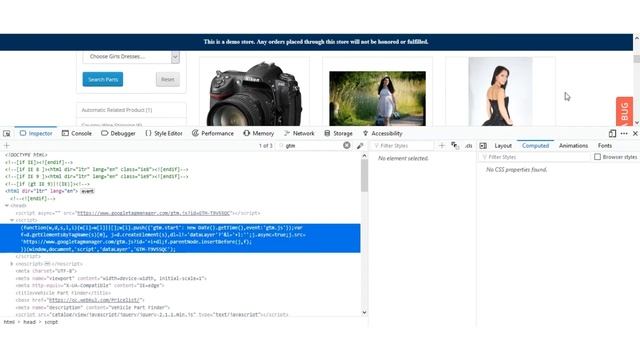
Task: Click the Computed Filter Styles field
Action: tap(535, 157)
